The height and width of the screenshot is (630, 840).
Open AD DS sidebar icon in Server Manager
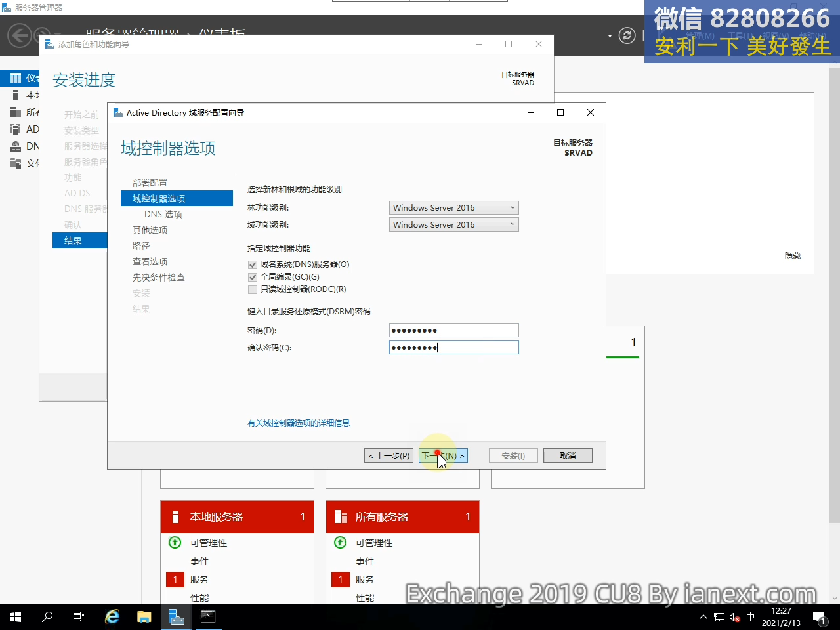[16, 129]
